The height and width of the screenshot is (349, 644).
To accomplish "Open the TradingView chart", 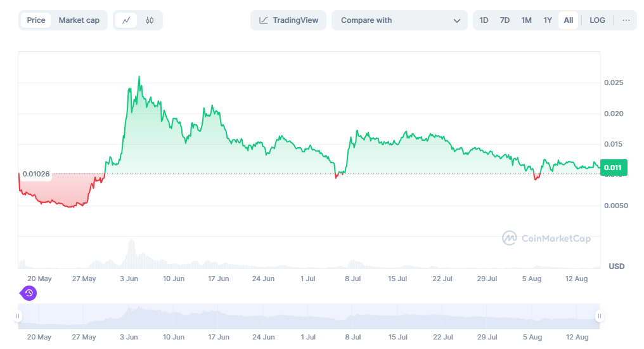I will coord(288,20).
